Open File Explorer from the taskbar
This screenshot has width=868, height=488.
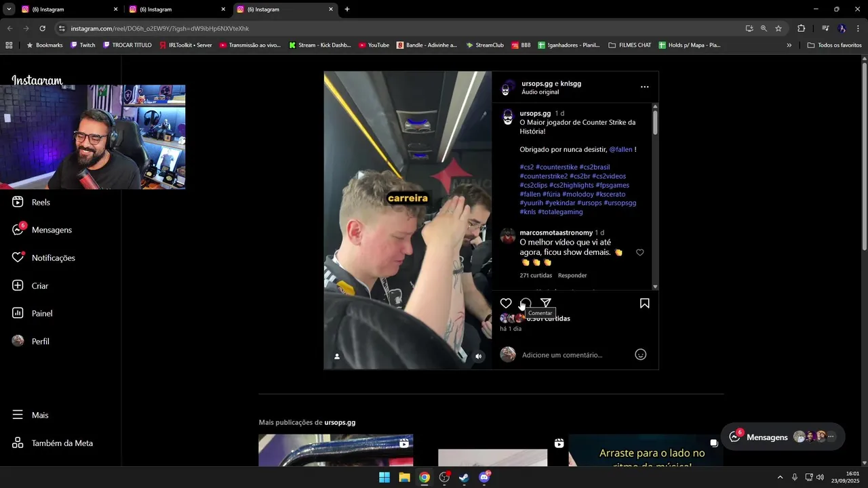404,477
